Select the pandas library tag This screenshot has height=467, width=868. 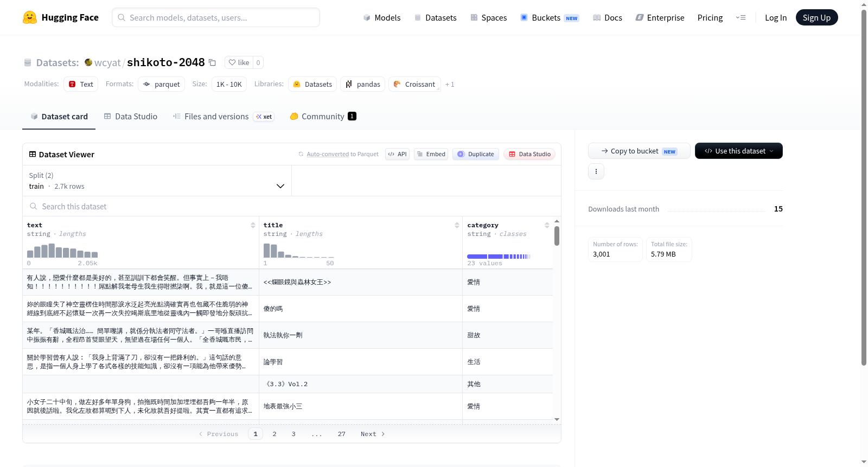(363, 84)
